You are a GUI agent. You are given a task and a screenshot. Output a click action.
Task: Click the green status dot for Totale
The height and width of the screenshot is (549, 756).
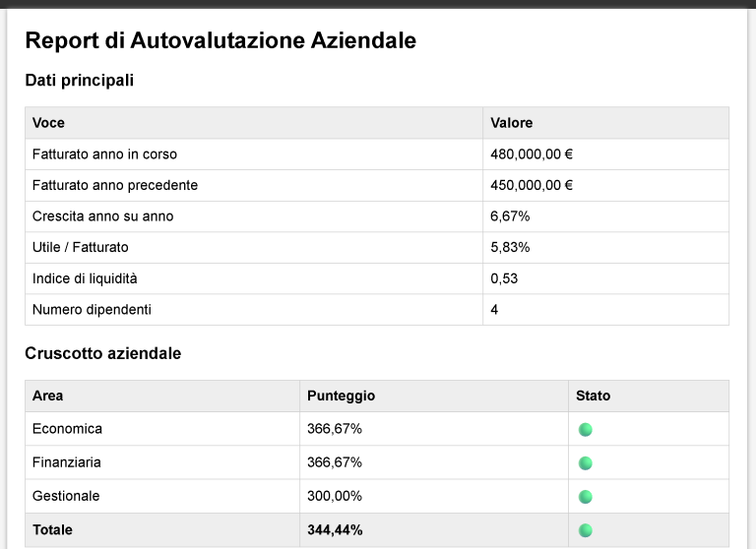coord(585,530)
